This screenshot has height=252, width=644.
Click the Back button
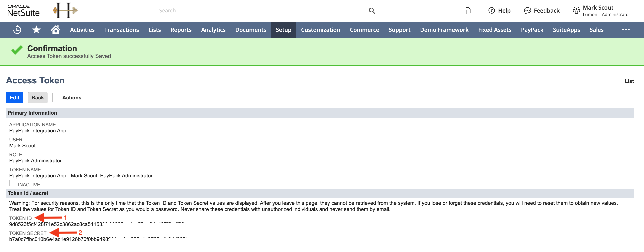click(x=37, y=98)
